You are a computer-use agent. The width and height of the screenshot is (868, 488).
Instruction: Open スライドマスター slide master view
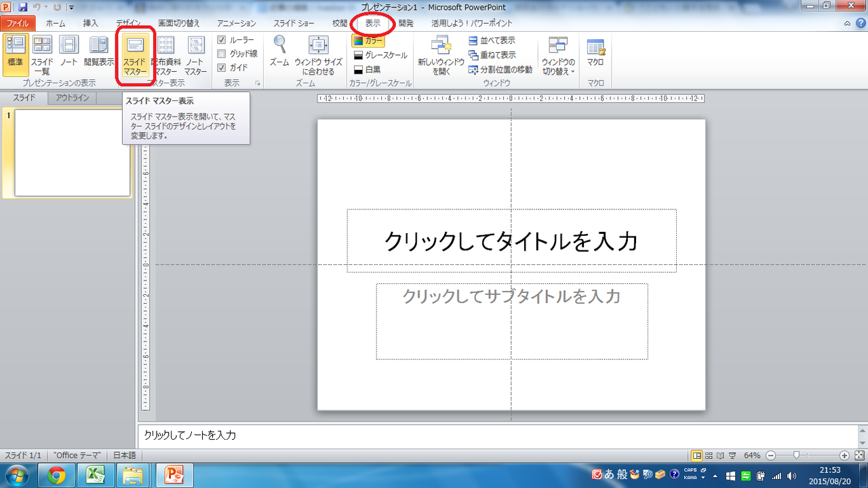135,54
